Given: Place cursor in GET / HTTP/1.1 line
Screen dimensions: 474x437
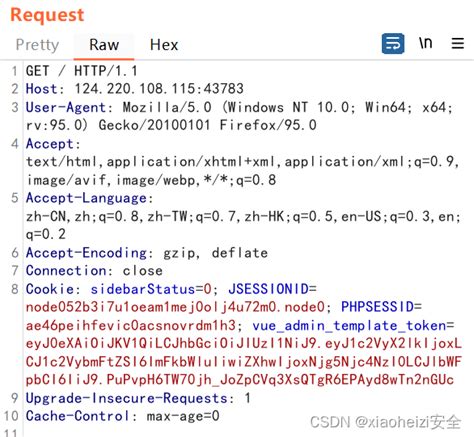Looking at the screenshot, I should 81,71.
